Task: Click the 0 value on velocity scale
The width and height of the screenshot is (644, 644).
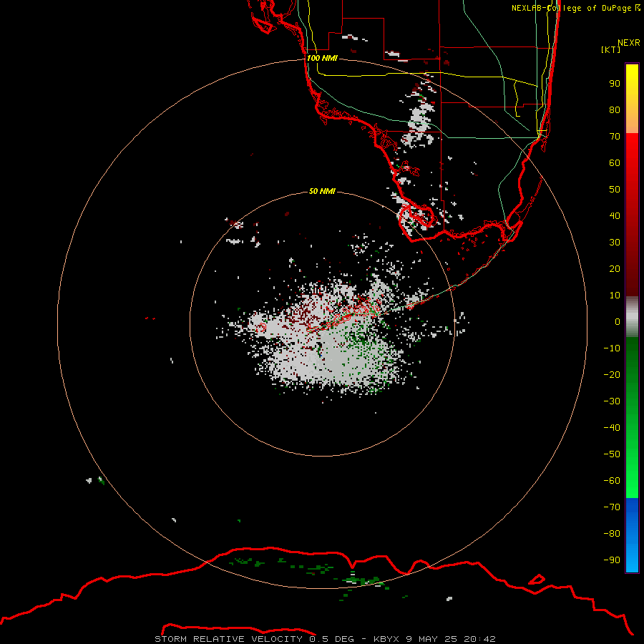Action: click(x=618, y=322)
